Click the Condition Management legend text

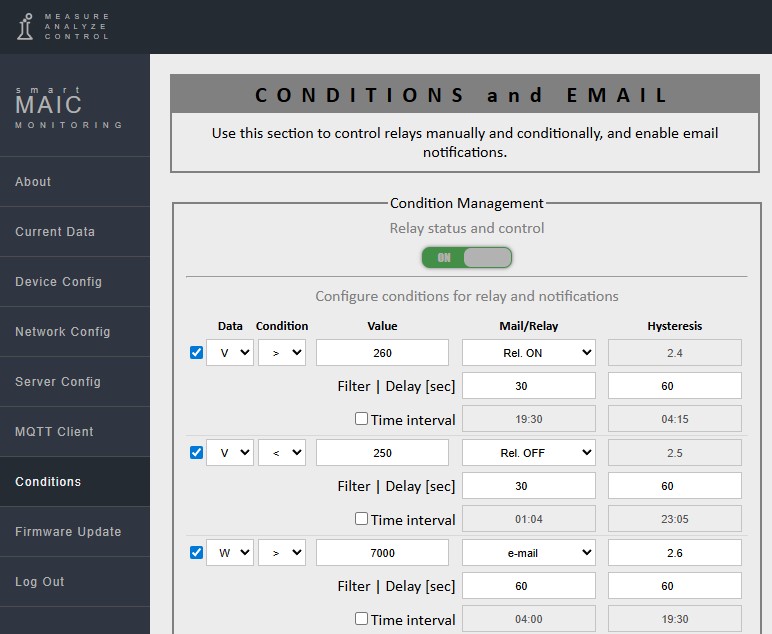click(x=466, y=203)
